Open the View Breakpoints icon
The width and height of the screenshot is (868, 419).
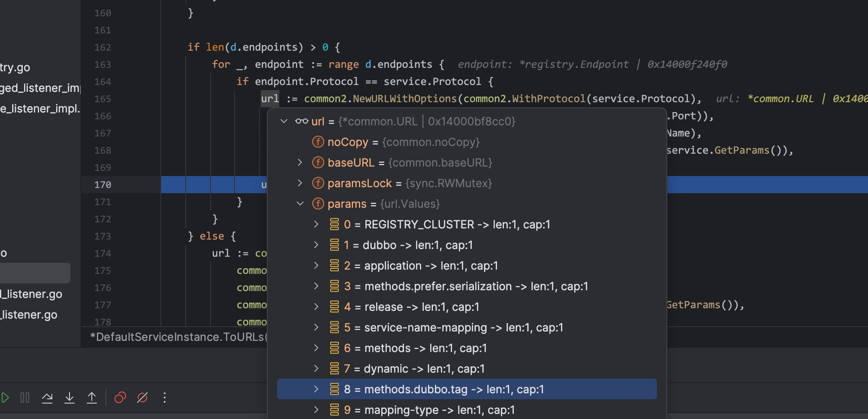pos(120,398)
